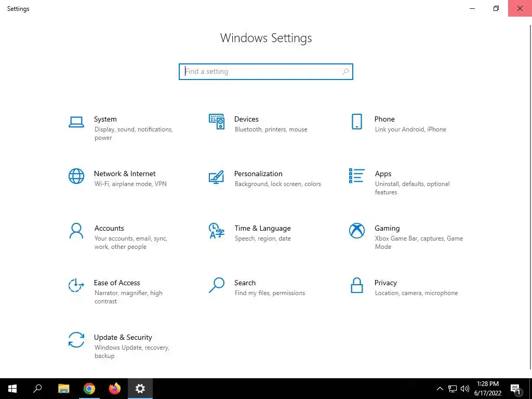This screenshot has height=399, width=532.
Task: Click the Settings gear on taskbar
Action: point(140,389)
